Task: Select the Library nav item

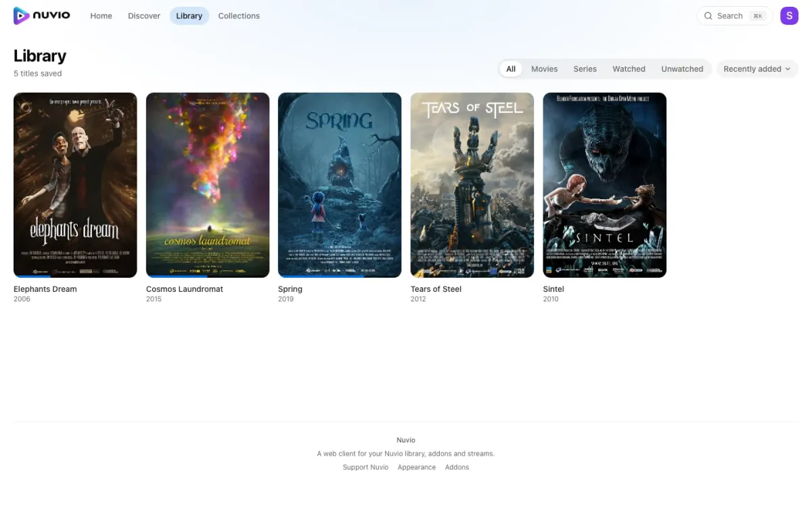Action: pyautogui.click(x=189, y=16)
